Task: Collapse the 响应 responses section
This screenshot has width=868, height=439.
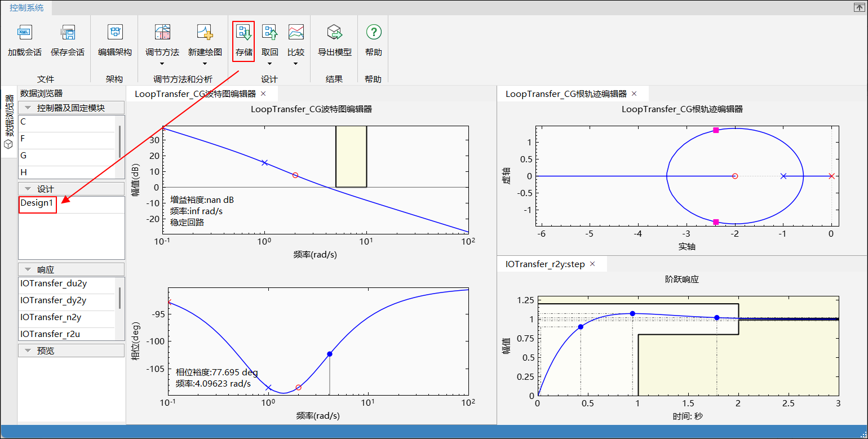Action: coord(26,270)
